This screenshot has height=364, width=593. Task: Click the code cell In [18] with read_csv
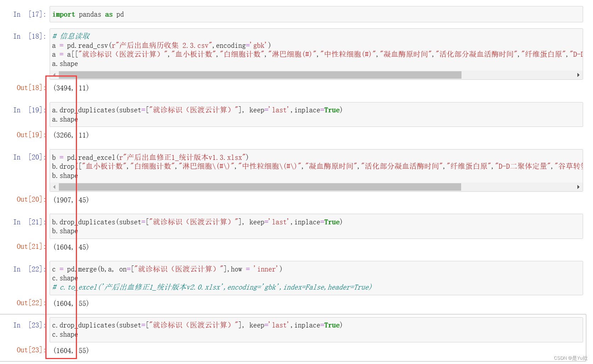[316, 54]
